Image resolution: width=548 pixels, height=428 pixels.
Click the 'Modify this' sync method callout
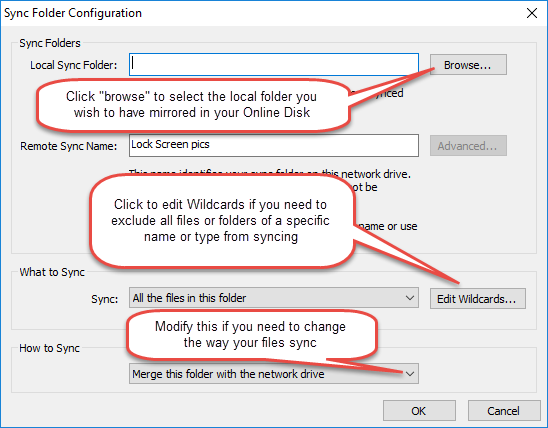point(251,335)
